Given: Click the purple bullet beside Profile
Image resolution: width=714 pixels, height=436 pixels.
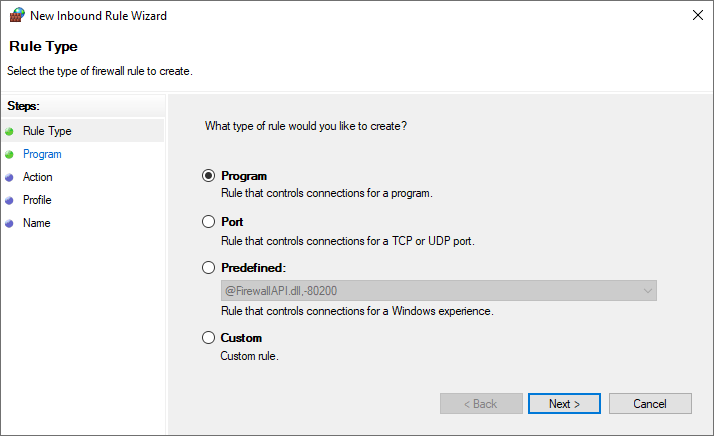Looking at the screenshot, I should tap(9, 200).
